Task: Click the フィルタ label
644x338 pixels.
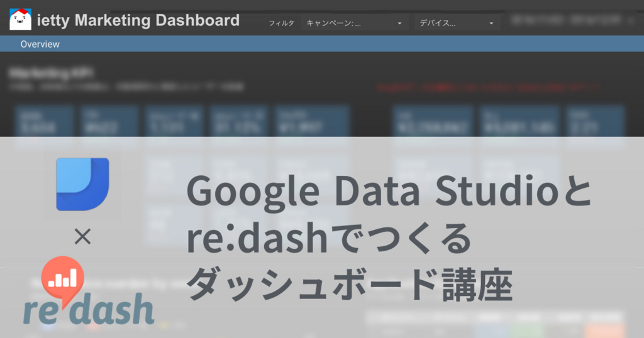Action: [x=281, y=23]
